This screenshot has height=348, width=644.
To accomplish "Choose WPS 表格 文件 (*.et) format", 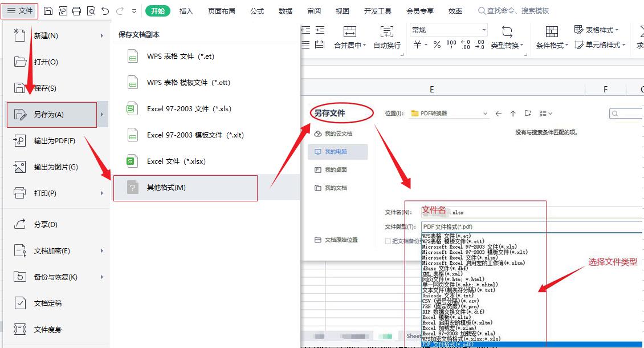I will tap(205, 56).
